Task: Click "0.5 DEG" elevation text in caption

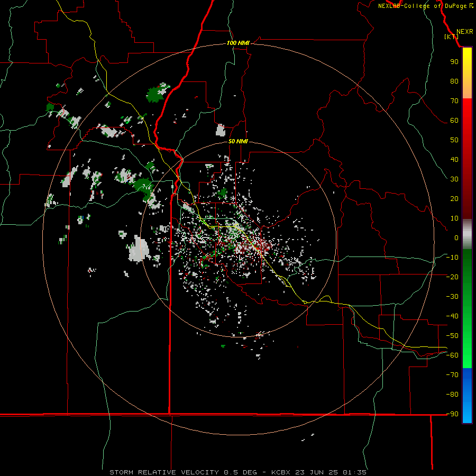Action: coord(240,472)
